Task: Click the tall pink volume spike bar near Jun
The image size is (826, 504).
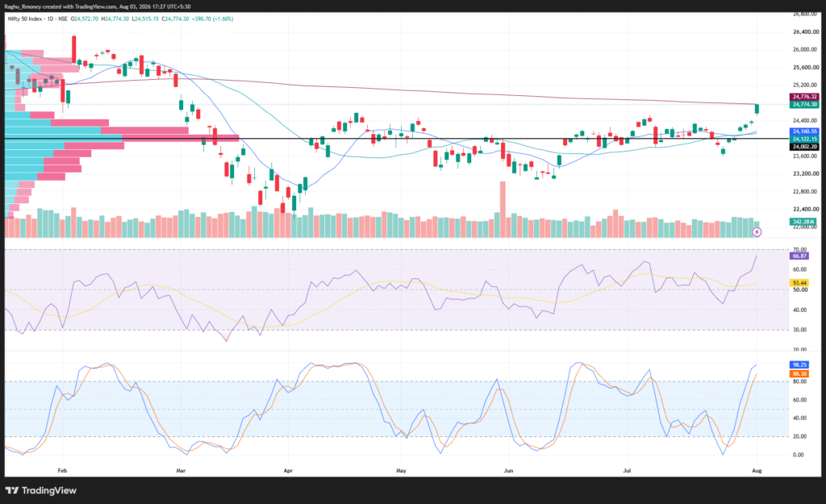Action: pyautogui.click(x=503, y=209)
